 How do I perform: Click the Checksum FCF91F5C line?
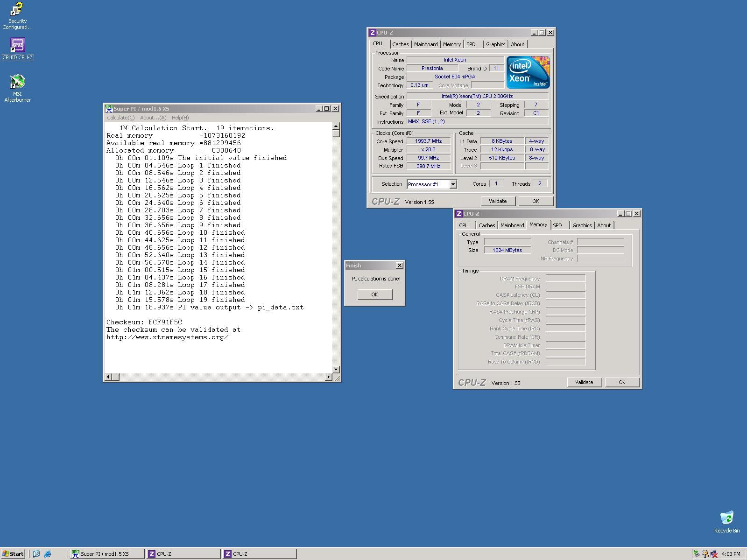[x=144, y=322]
